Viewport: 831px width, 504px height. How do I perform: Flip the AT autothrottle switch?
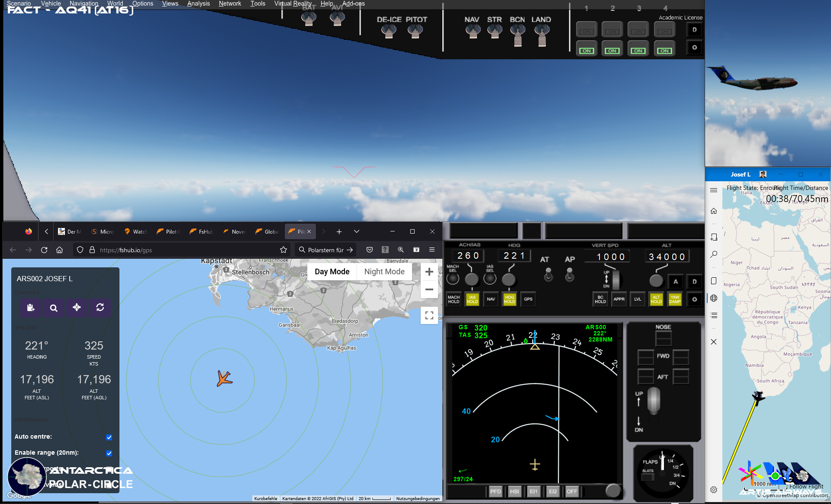(x=548, y=274)
